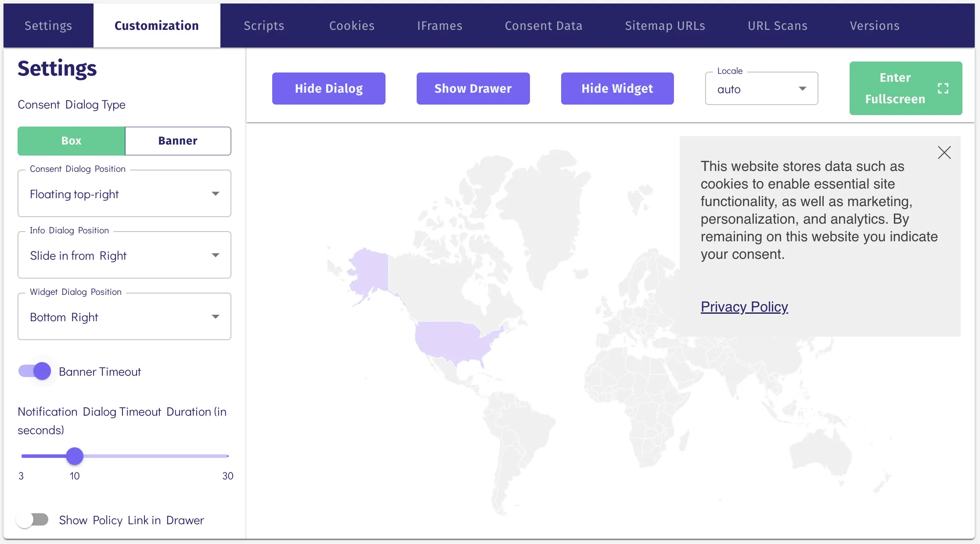Open Consent Dialog Position dropdown
Image resolution: width=980 pixels, height=544 pixels.
124,194
